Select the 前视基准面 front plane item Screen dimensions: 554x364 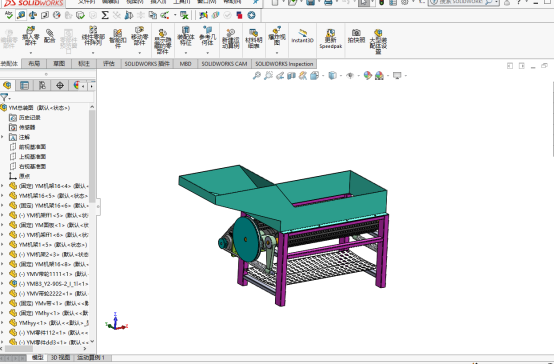32,147
